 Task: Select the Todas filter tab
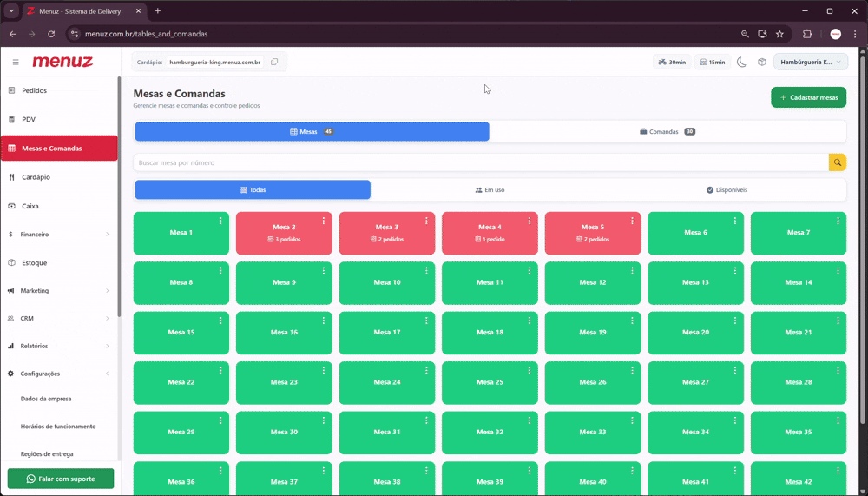click(253, 189)
